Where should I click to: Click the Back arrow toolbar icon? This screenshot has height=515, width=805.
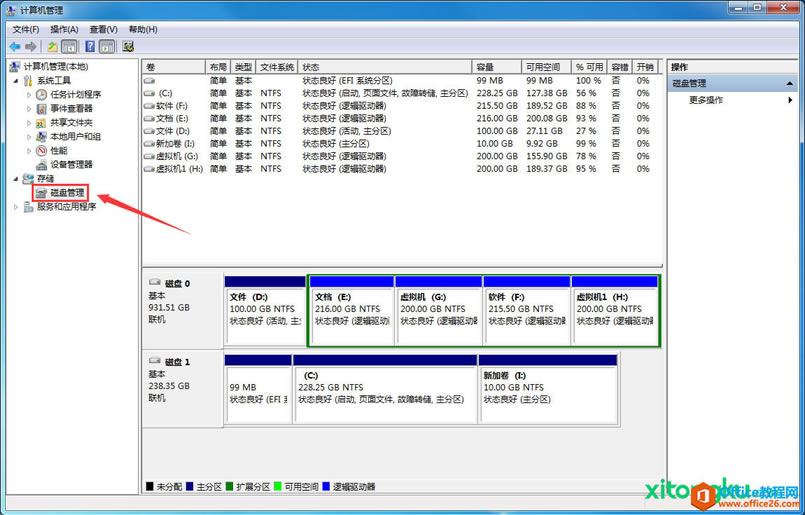pyautogui.click(x=15, y=47)
